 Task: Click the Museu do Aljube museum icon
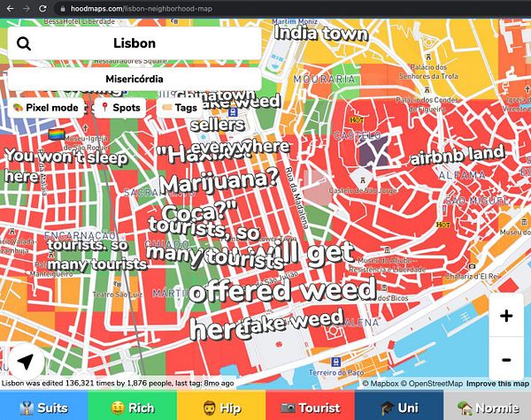point(387,250)
